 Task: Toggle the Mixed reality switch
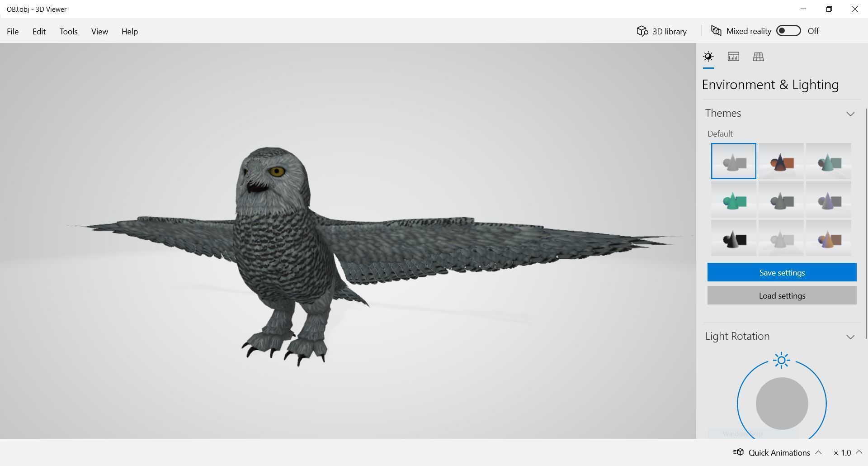coord(788,31)
